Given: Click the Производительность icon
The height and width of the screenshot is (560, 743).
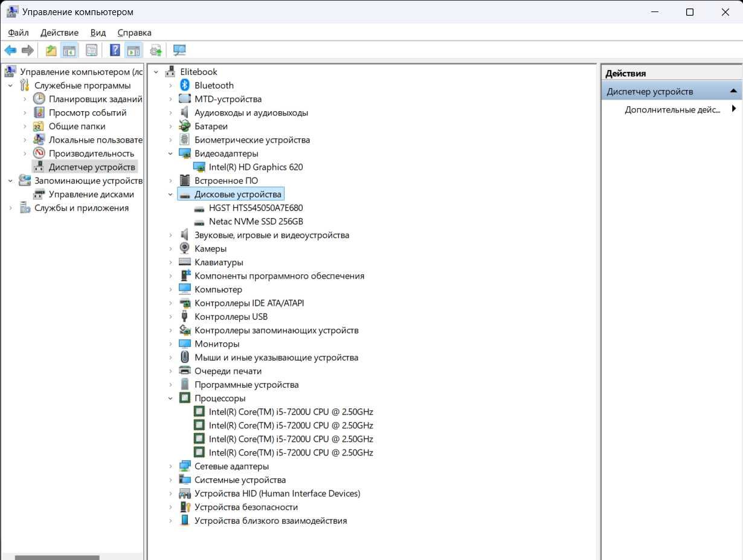Looking at the screenshot, I should 39,153.
